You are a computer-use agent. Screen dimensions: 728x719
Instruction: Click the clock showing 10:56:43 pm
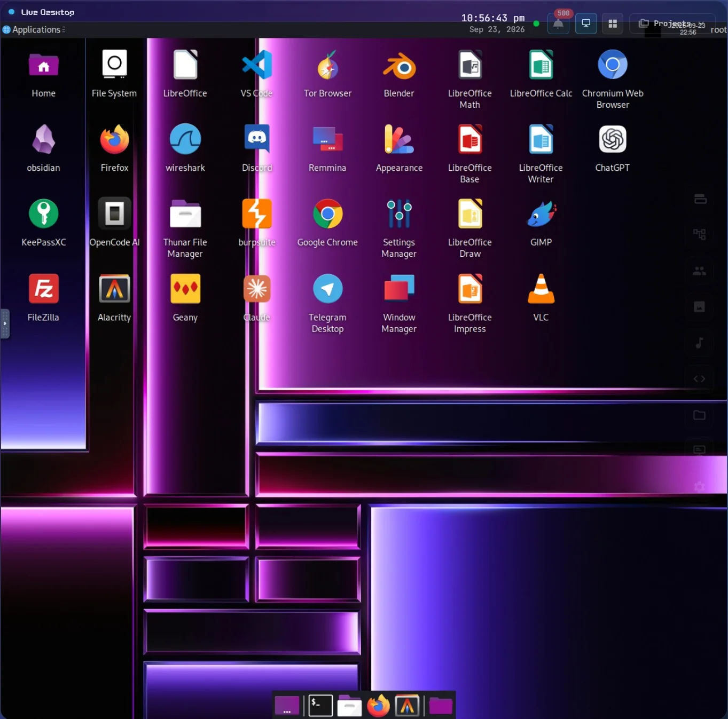(x=493, y=18)
